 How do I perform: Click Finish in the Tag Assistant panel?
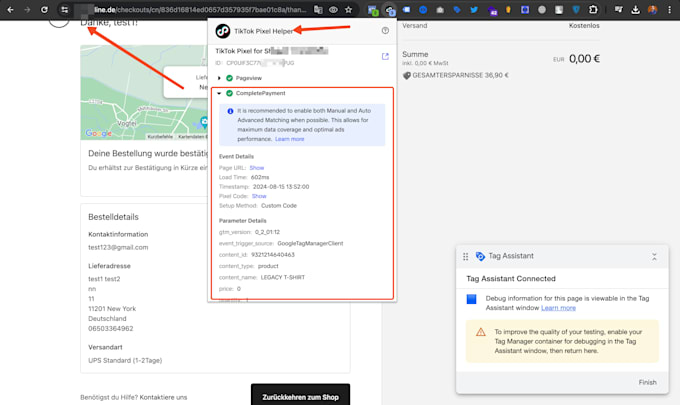click(x=647, y=382)
